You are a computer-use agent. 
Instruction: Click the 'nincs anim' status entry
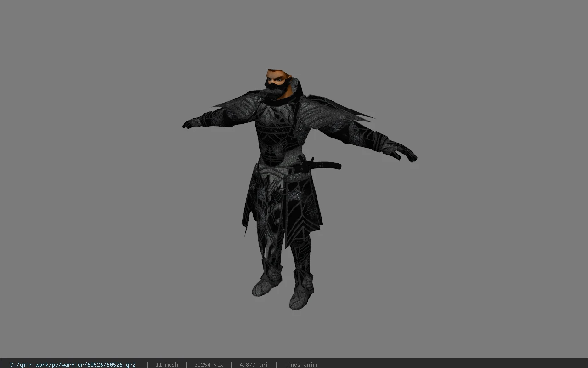(300, 365)
